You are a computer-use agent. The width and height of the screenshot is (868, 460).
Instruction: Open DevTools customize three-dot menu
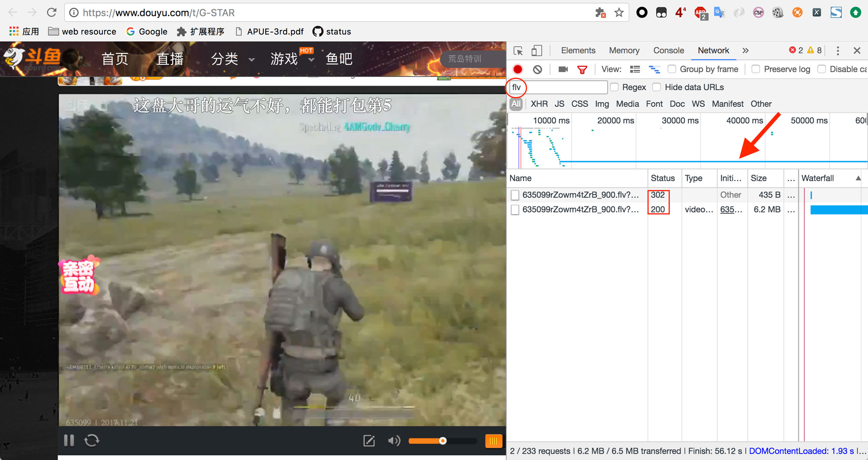click(838, 51)
